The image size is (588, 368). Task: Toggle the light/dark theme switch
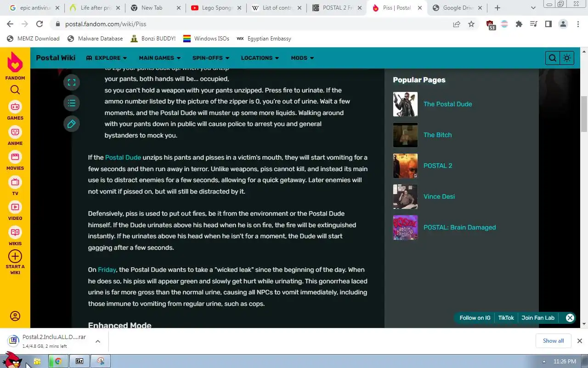[567, 58]
